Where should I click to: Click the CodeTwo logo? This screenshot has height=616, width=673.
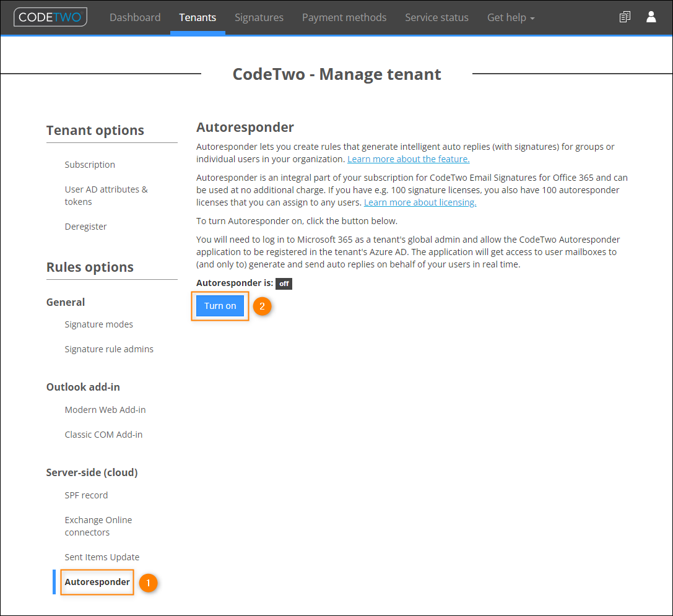50,17
